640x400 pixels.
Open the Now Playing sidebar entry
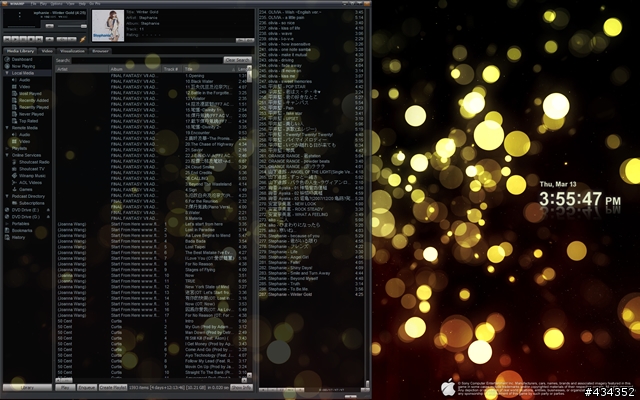tap(23, 66)
